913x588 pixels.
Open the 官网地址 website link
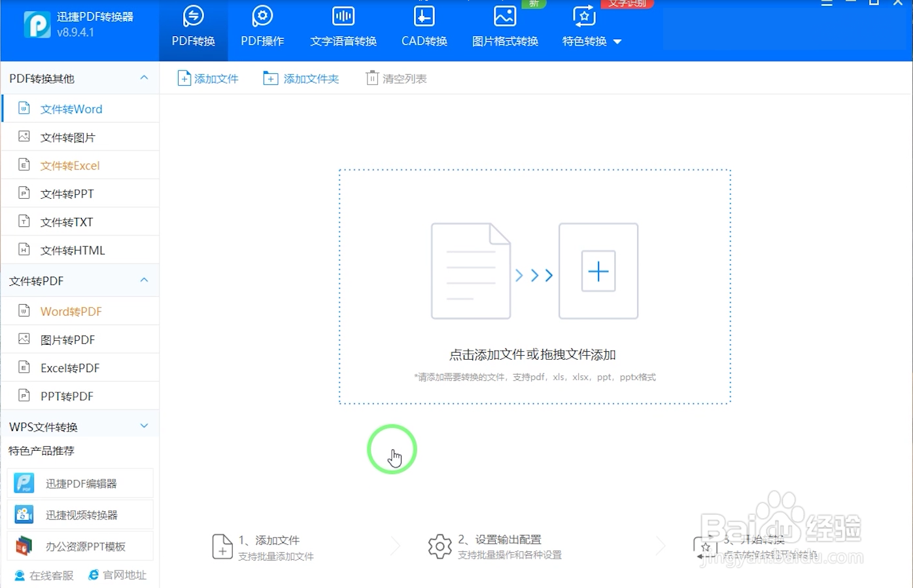click(x=118, y=575)
